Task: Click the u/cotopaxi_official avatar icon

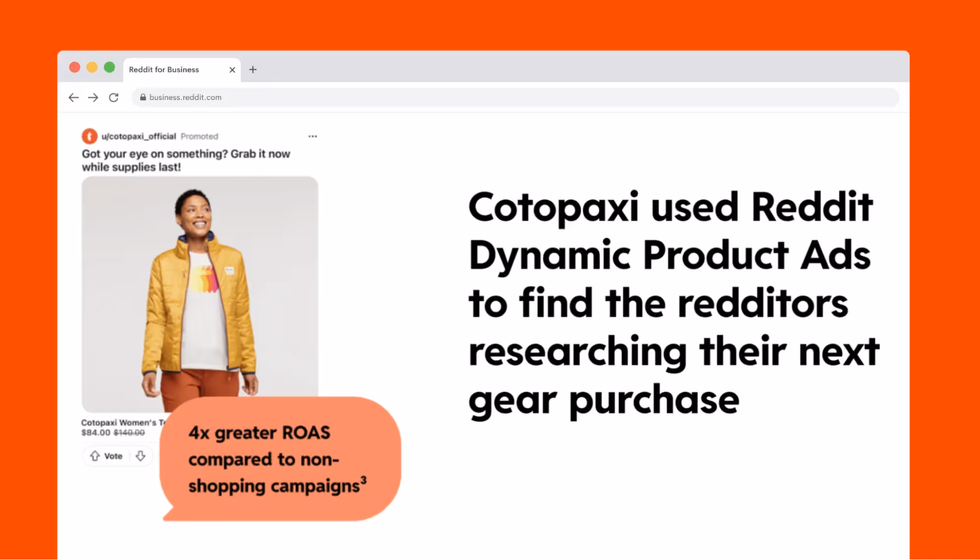Action: (x=90, y=136)
